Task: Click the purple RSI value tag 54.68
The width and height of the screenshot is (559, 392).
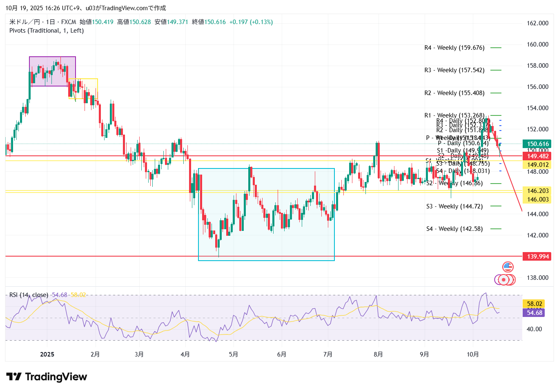Action: pyautogui.click(x=534, y=313)
